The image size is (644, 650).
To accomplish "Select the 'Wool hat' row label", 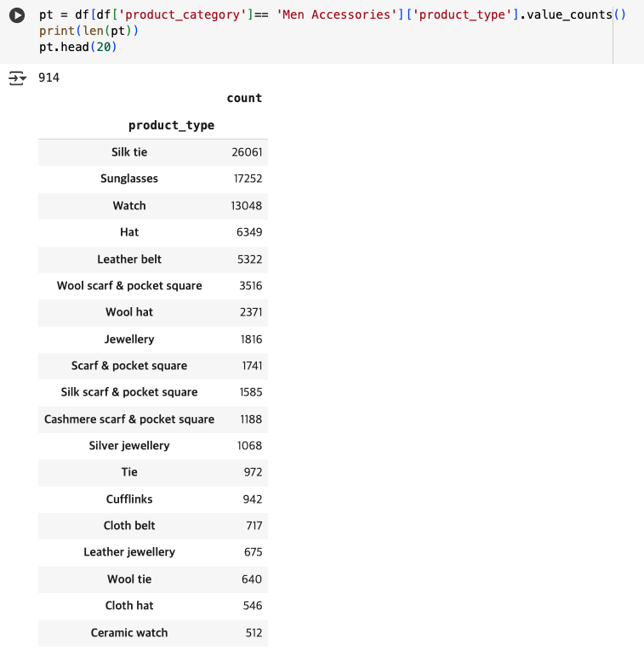I will coord(129,312).
